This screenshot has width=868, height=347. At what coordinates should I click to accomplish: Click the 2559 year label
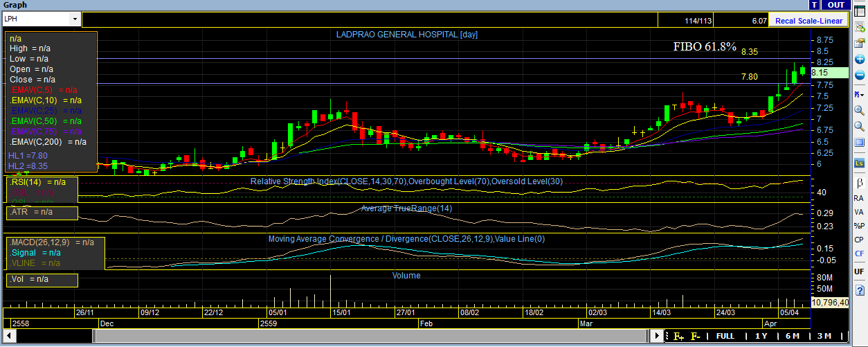(x=269, y=323)
